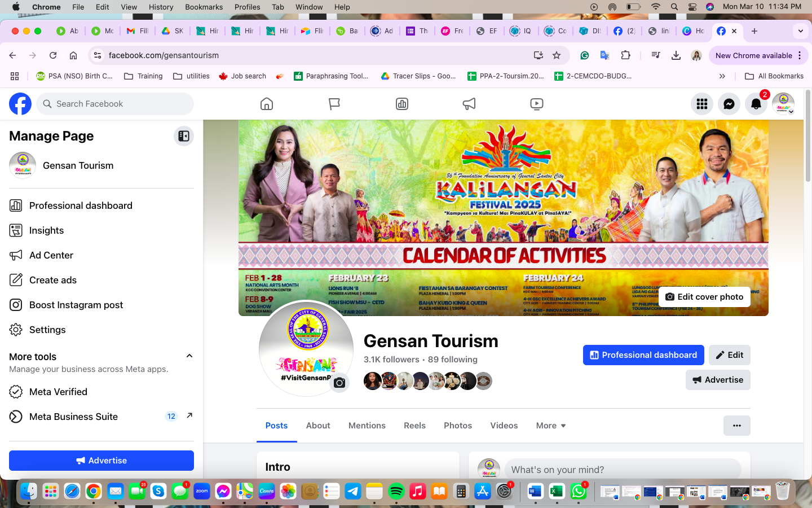812x508 pixels.
Task: Open Gensan Tourism page name in sidebar
Action: pos(78,165)
